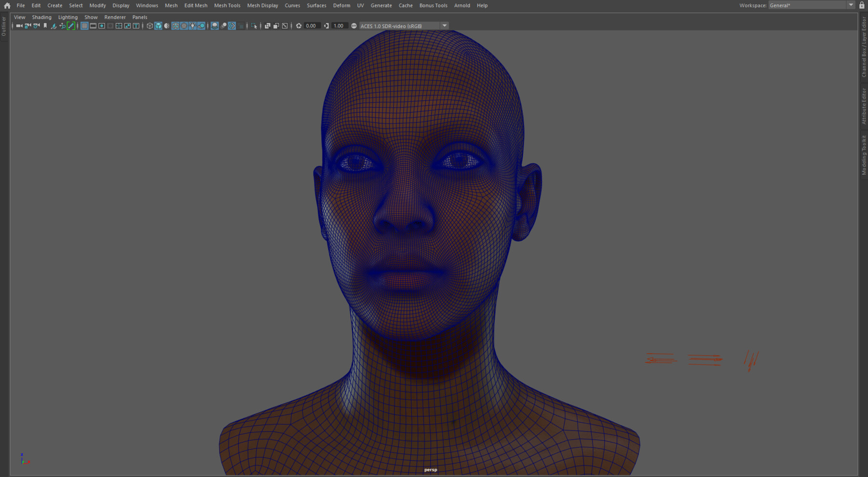Click the Exposure reset icon
The width and height of the screenshot is (868, 477).
(298, 26)
